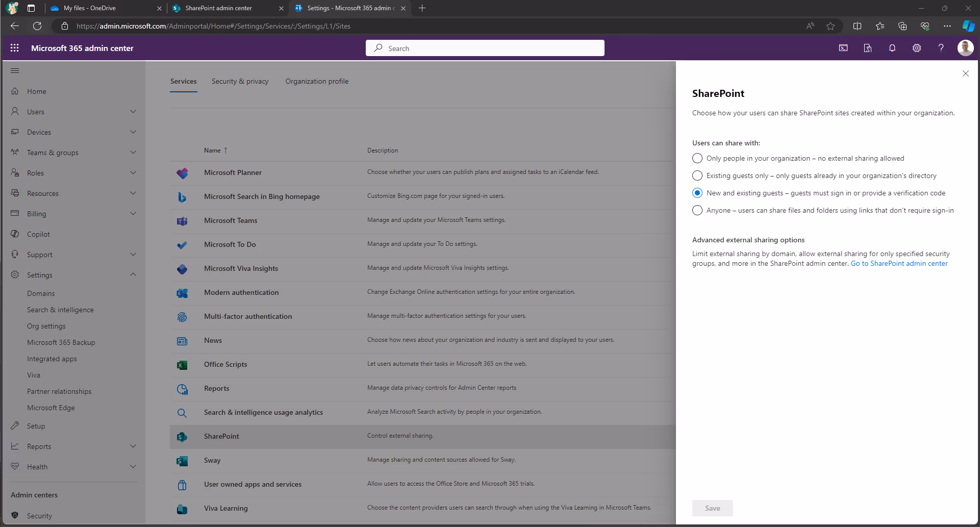
Task: Click the Reports service icon
Action: (182, 389)
